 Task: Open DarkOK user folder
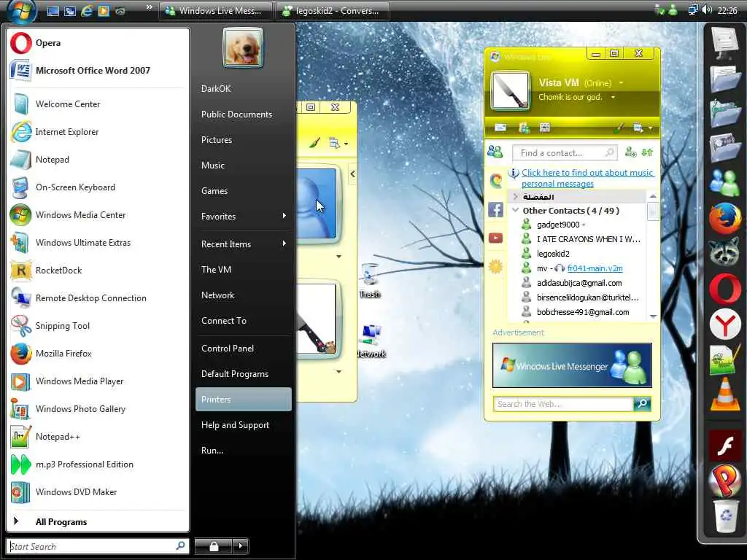(216, 88)
